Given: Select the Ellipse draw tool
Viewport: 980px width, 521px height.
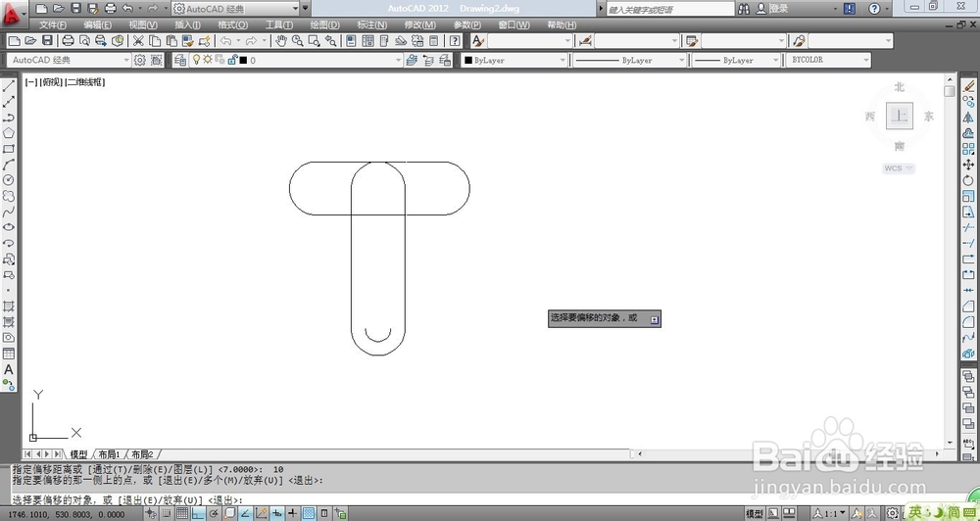Looking at the screenshot, I should coord(9,227).
